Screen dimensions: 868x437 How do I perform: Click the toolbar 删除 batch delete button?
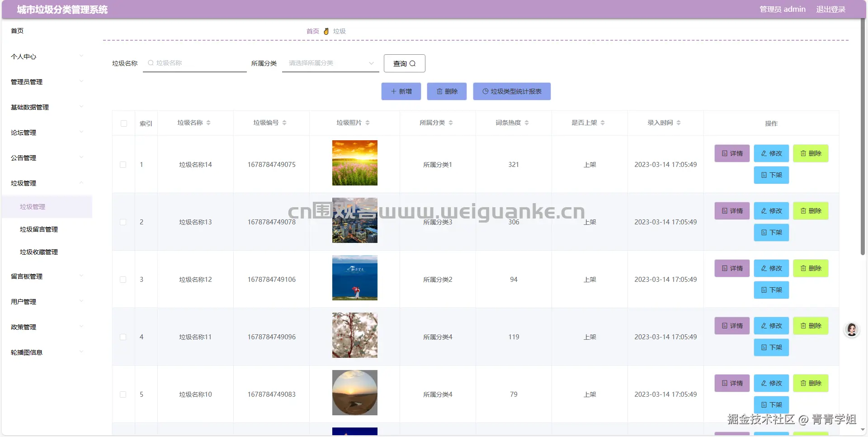(447, 91)
